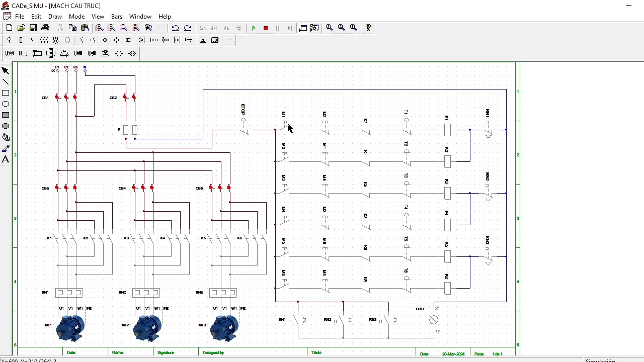Open the Mode menu
This screenshot has height=362, width=644.
coord(76,17)
